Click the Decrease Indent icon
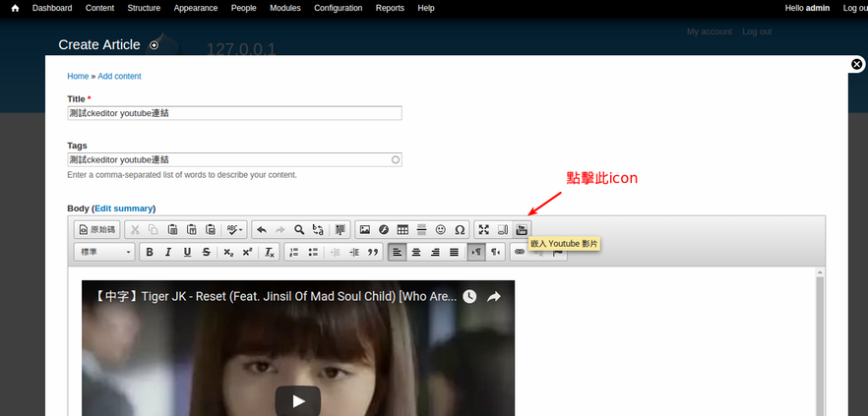The image size is (868, 416). [x=336, y=252]
